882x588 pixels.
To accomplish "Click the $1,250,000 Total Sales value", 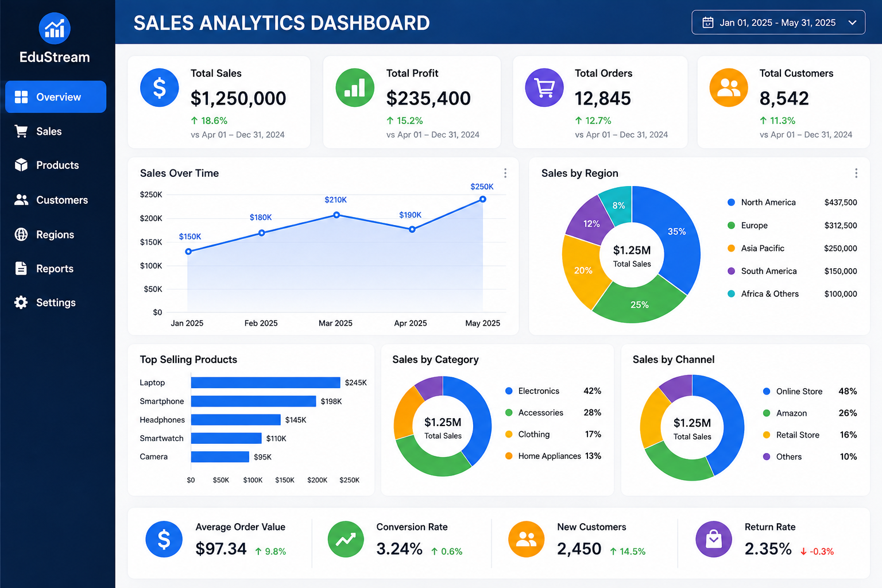I will 238,98.
